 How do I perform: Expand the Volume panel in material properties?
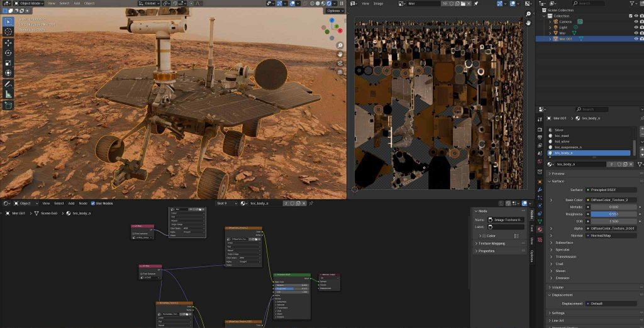557,287
